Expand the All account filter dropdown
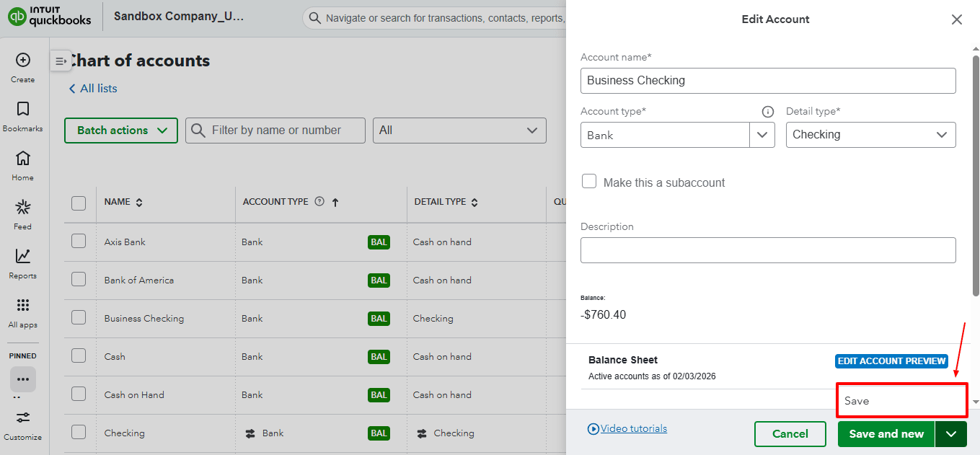The width and height of the screenshot is (980, 455). 459,131
